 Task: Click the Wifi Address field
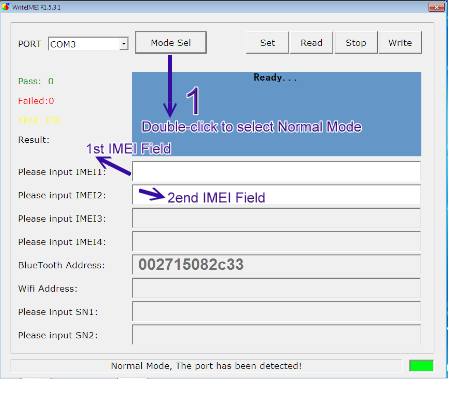[x=276, y=288]
